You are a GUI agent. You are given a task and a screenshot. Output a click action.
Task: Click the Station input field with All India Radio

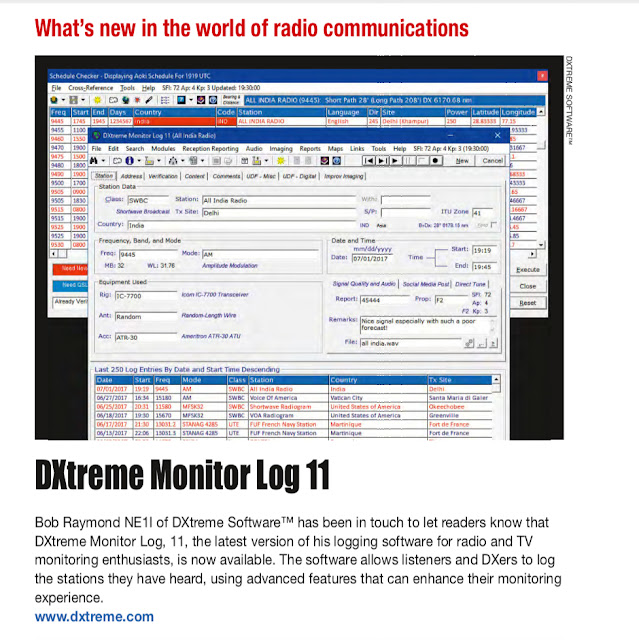pos(279,200)
